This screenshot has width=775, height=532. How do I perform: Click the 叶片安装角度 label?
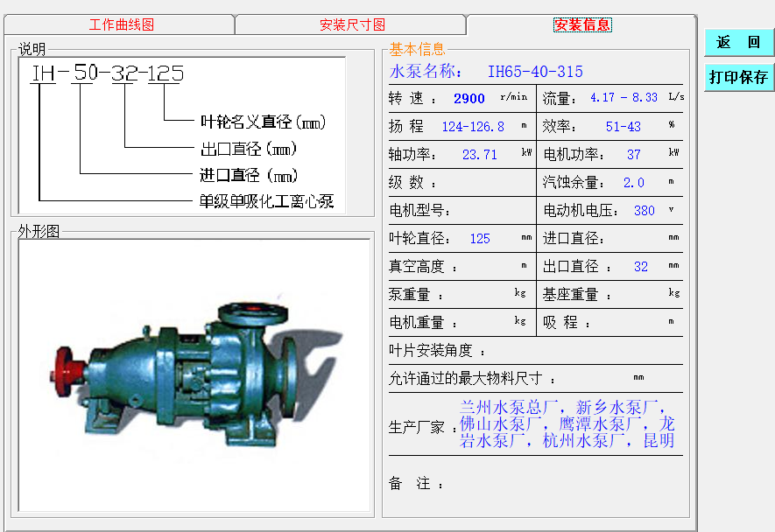point(437,351)
